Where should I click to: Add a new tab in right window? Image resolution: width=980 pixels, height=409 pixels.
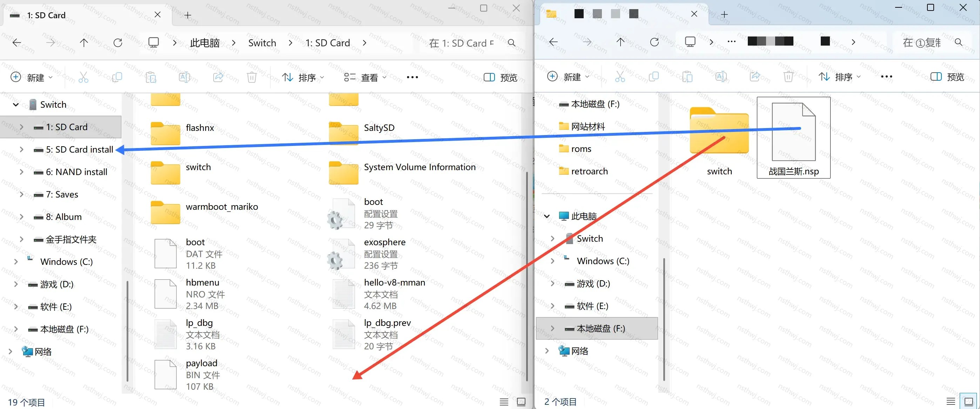pyautogui.click(x=724, y=14)
